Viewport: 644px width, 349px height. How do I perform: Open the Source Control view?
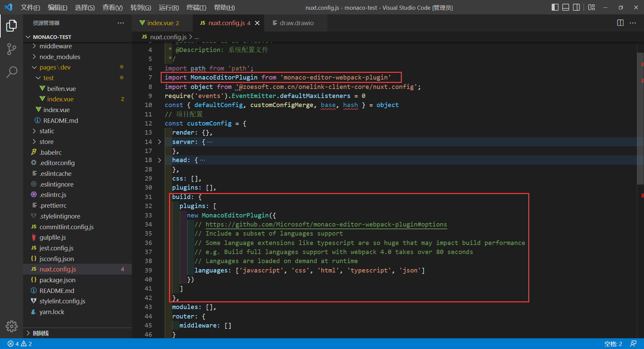pos(11,49)
